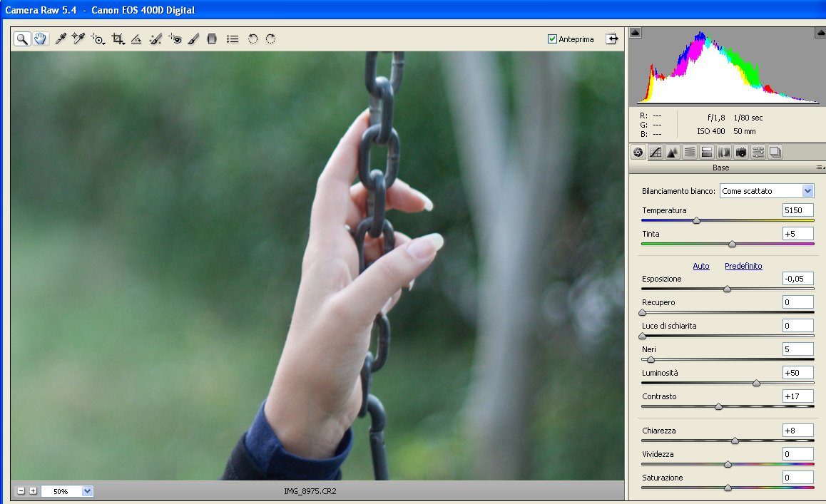Choose the Graduated Filter tool
The height and width of the screenshot is (504, 826).
tap(212, 39)
